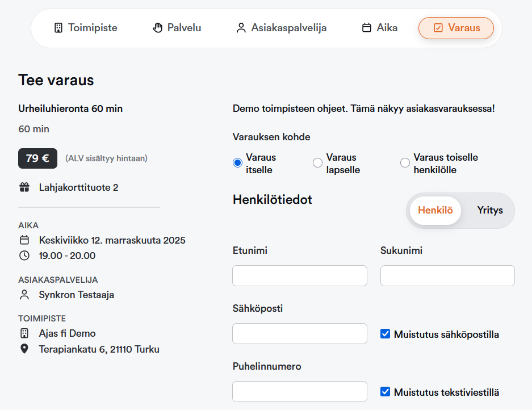This screenshot has height=410, width=532.
Task: Click the calendar icon beside Keskiviikko date
Action: (x=24, y=240)
